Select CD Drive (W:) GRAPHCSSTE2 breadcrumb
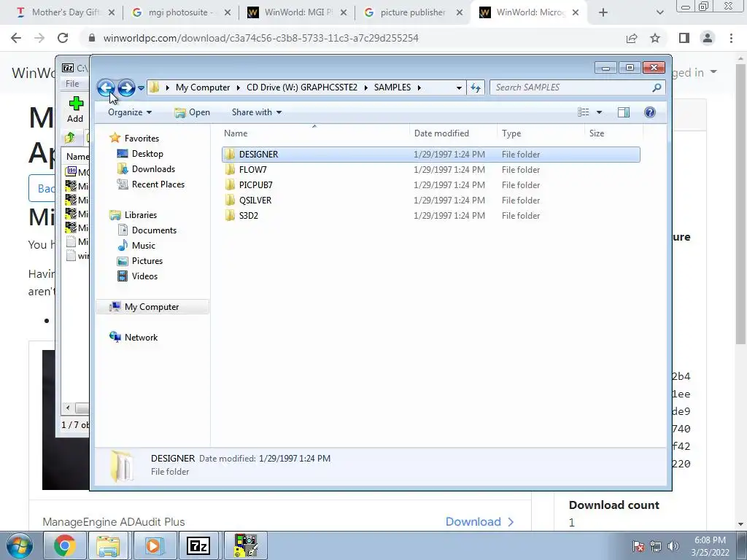Image resolution: width=747 pixels, height=560 pixels. 301,87
